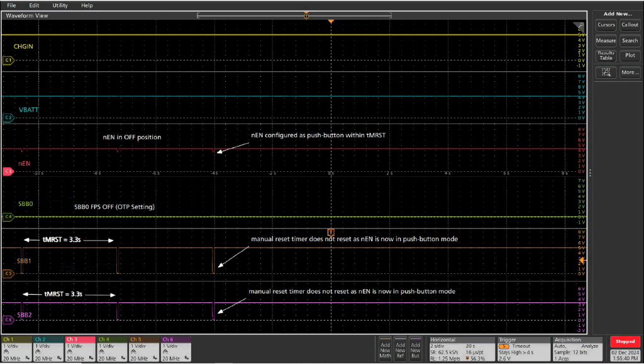The height and width of the screenshot is (364, 644).
Task: Click the C3 nEN channel handle
Action: point(8,171)
